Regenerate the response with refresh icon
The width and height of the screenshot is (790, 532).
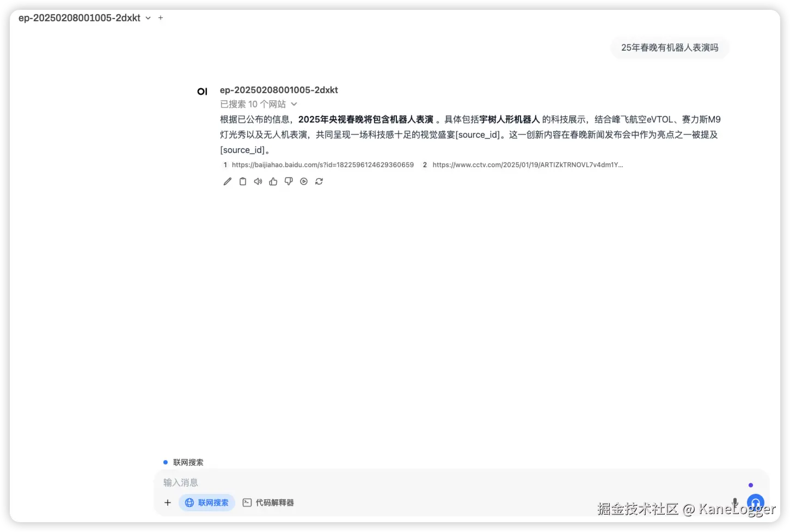coord(319,181)
